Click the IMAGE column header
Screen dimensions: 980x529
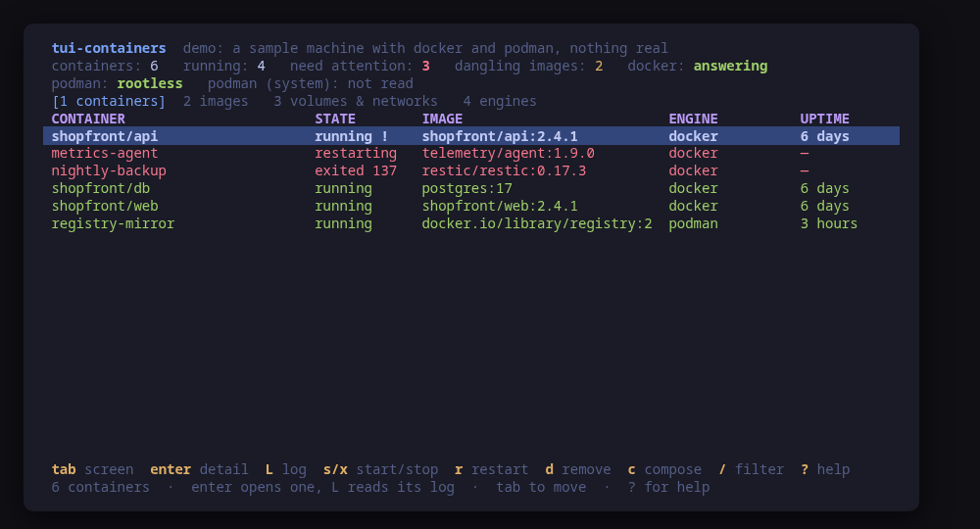tap(442, 119)
